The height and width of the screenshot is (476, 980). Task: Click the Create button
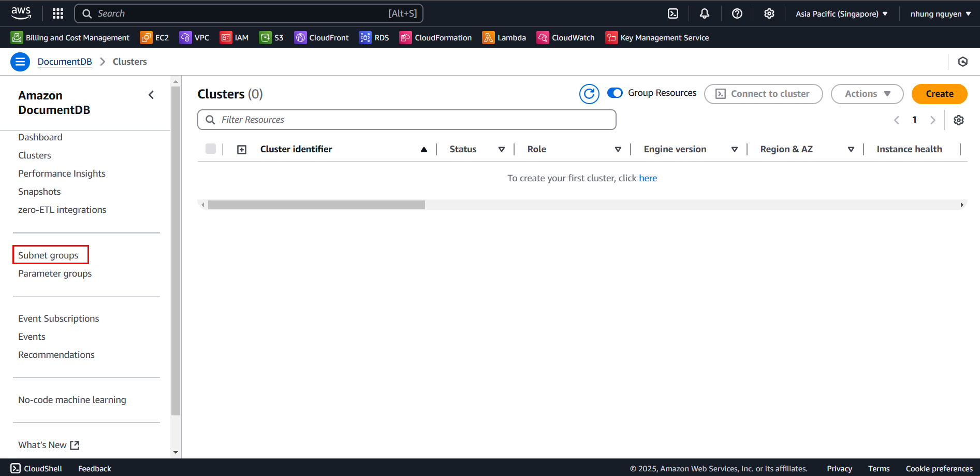point(939,94)
